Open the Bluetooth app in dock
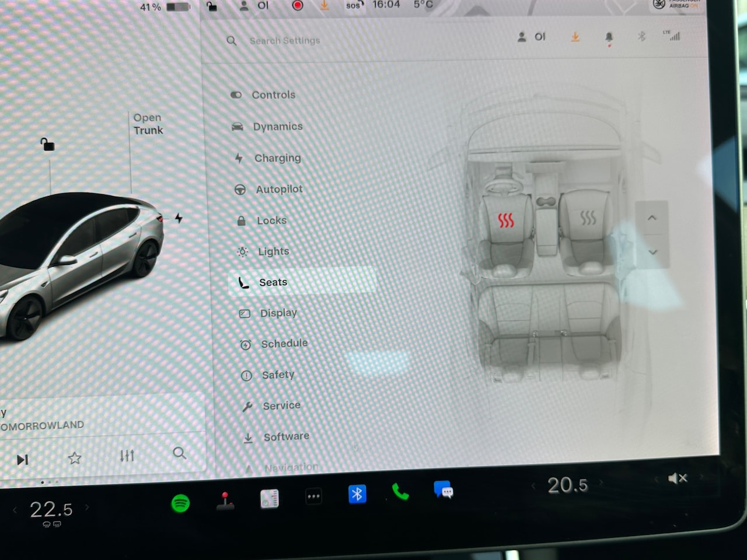This screenshot has height=560, width=747. tap(357, 494)
